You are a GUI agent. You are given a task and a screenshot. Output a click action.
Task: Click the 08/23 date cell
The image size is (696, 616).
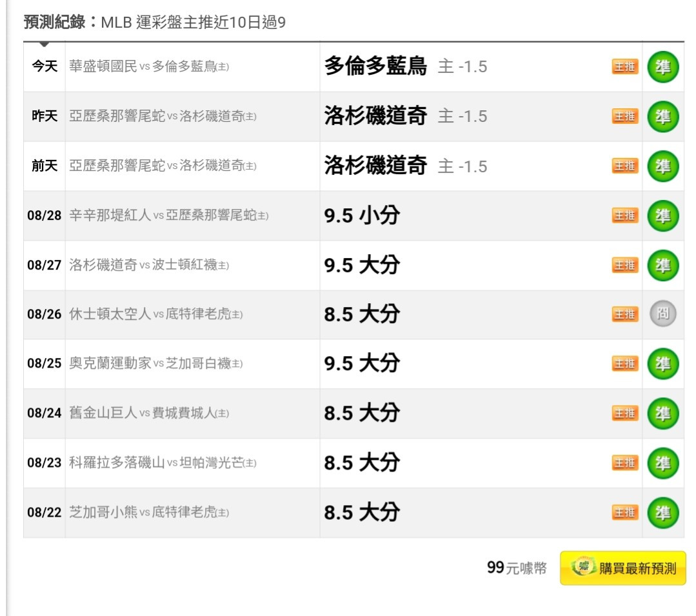coord(45,463)
